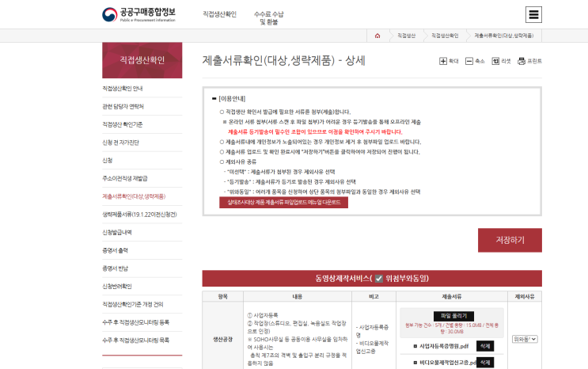588x369 pixels.
Task: Click the 직접생산확인 sidebar header banner
Action: click(x=142, y=60)
